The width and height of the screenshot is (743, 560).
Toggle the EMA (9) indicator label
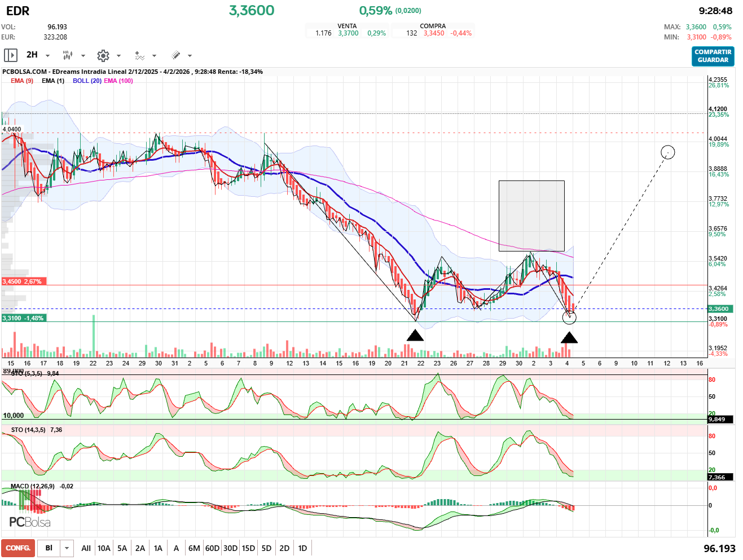22,81
